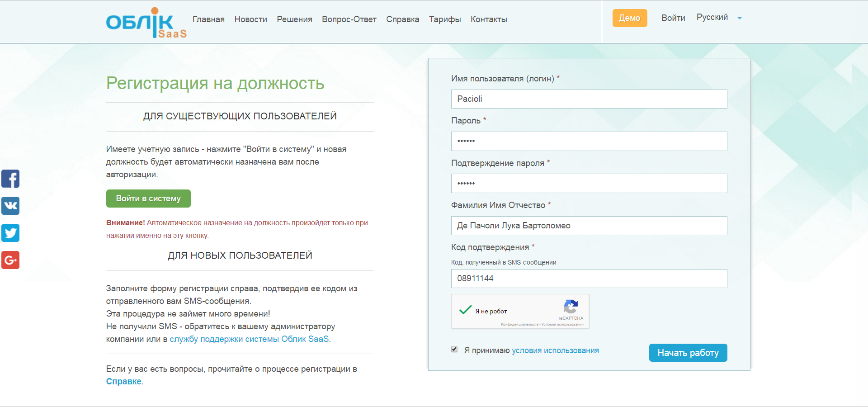The width and height of the screenshot is (868, 407).
Task: Follow the bold Справке link
Action: pos(123,382)
